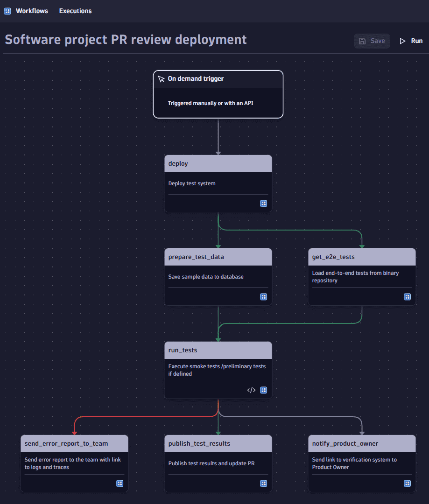Select the get_e2e_tests task header

point(362,257)
